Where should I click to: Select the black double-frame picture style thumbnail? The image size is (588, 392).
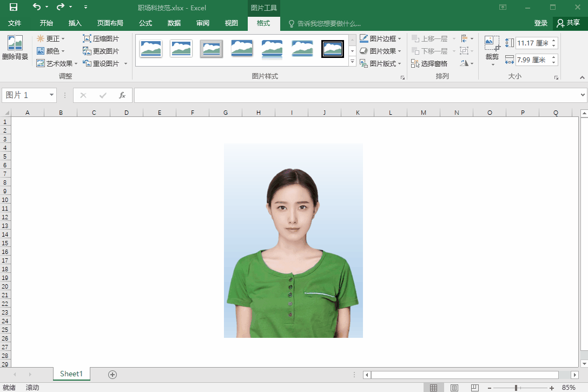tap(332, 49)
